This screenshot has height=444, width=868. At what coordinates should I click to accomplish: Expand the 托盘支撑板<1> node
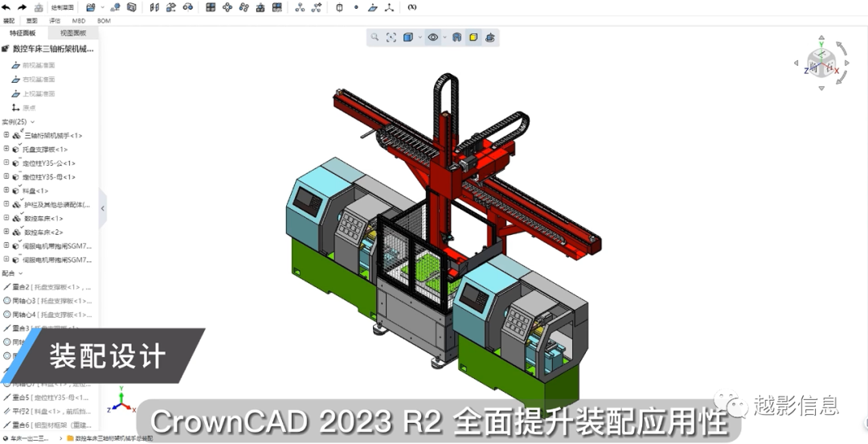coord(6,149)
